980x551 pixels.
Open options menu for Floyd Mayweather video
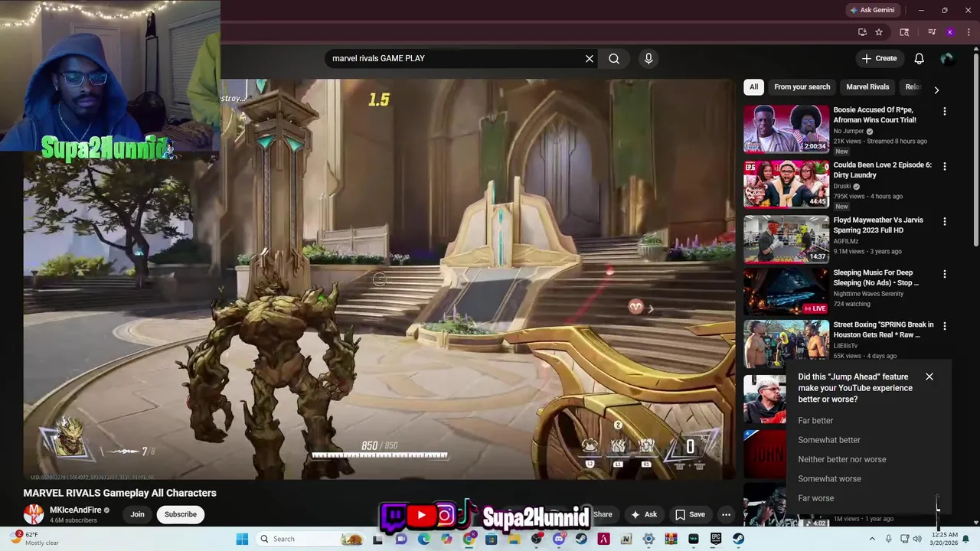click(944, 221)
